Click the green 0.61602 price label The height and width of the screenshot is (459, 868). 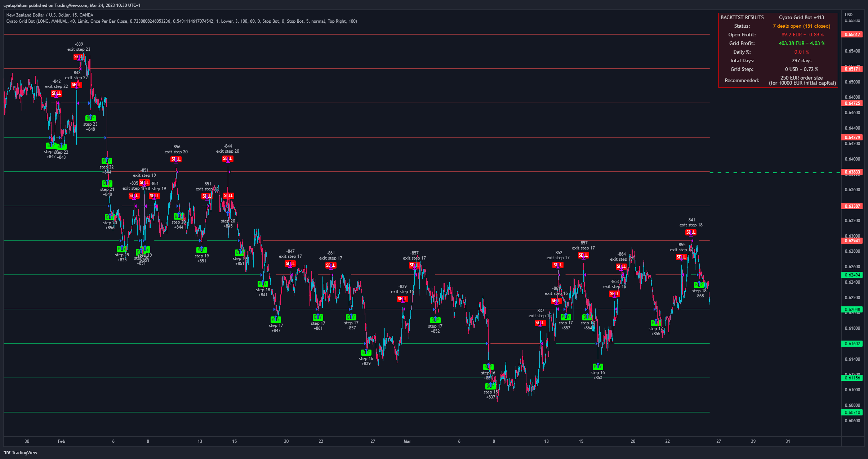click(x=852, y=344)
